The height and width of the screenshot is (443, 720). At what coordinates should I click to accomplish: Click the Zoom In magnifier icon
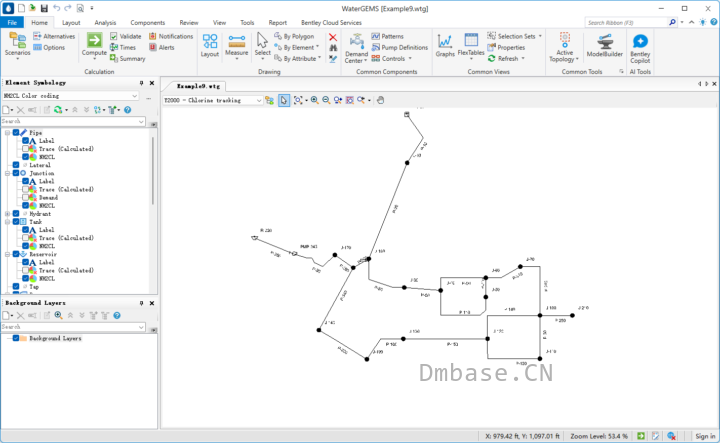coord(315,100)
